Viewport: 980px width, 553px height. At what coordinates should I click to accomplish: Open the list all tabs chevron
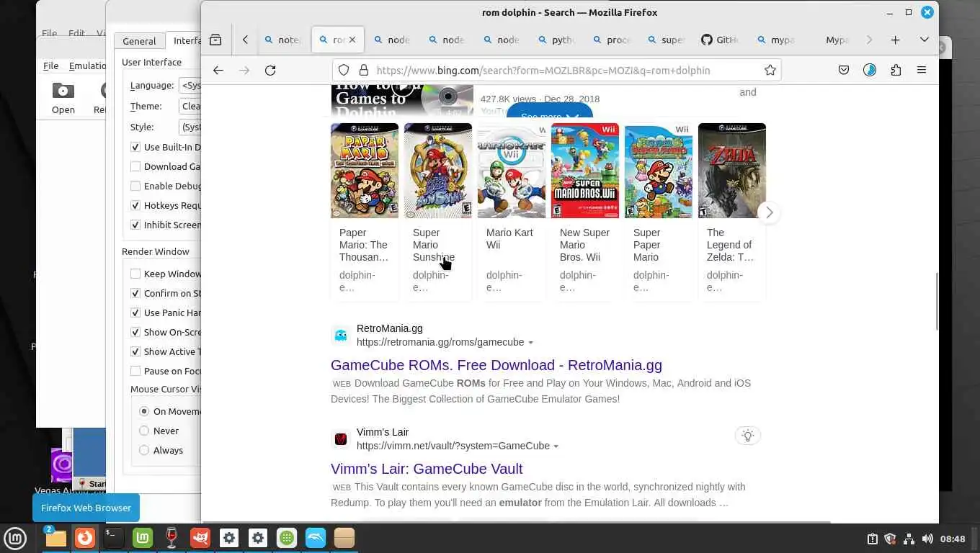coord(924,40)
